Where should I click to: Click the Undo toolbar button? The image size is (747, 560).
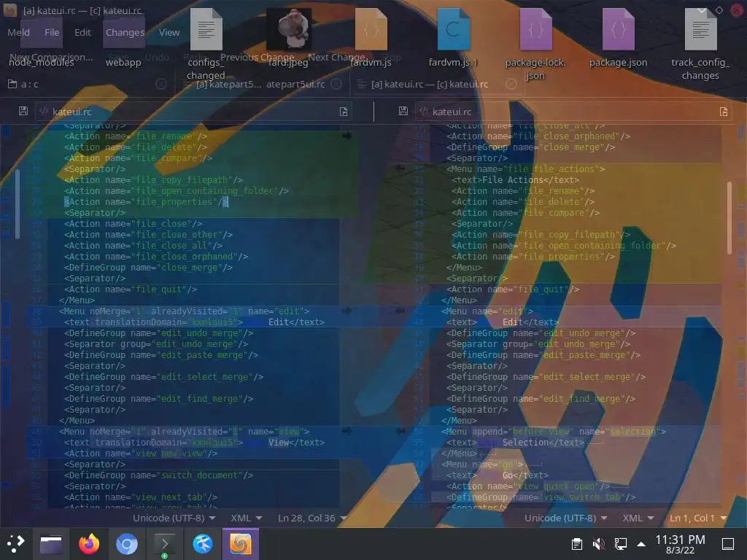[156, 57]
